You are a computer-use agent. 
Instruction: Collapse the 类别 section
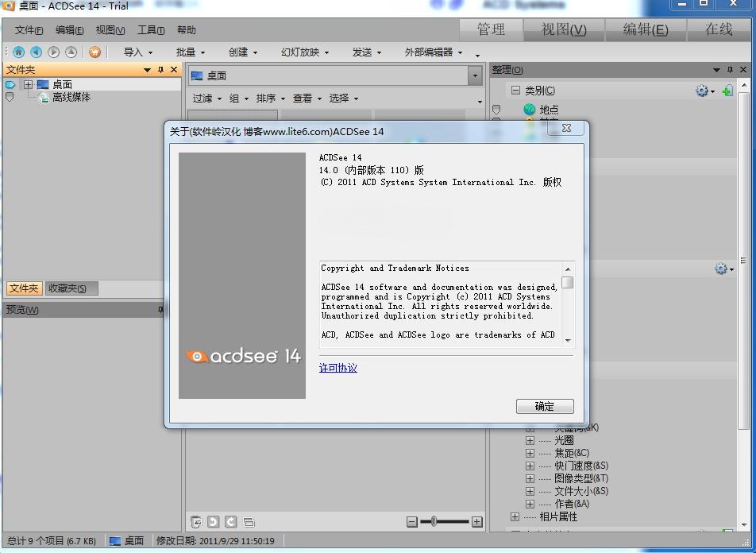tap(515, 91)
